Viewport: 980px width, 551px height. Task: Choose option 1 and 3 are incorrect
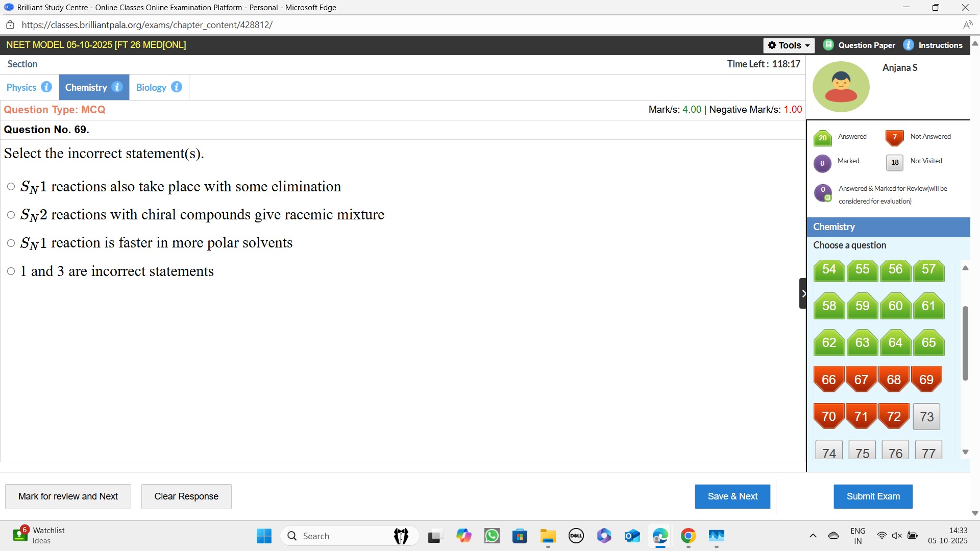(x=11, y=271)
